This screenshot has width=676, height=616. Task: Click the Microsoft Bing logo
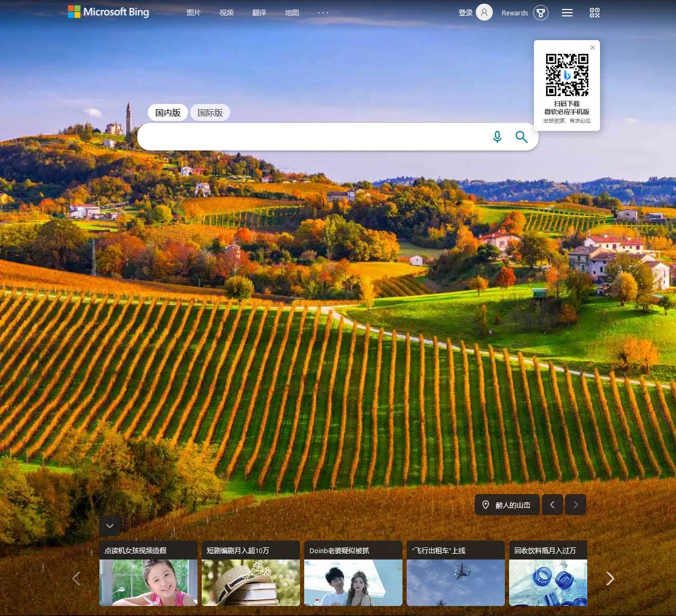point(108,12)
